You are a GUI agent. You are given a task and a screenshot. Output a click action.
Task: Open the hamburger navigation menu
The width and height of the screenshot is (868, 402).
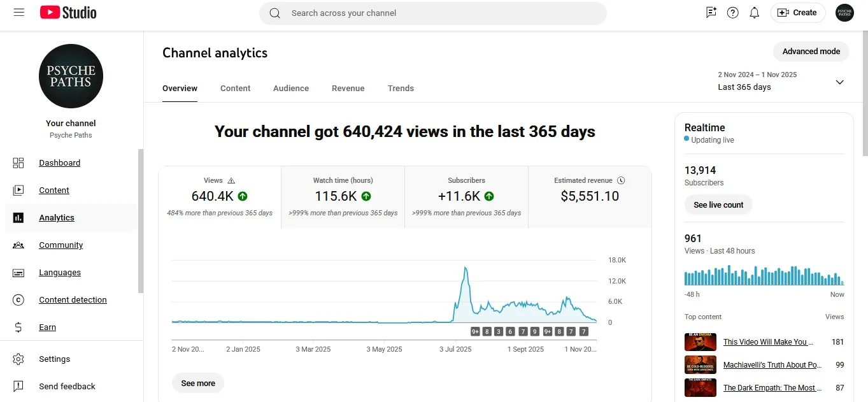(x=18, y=13)
